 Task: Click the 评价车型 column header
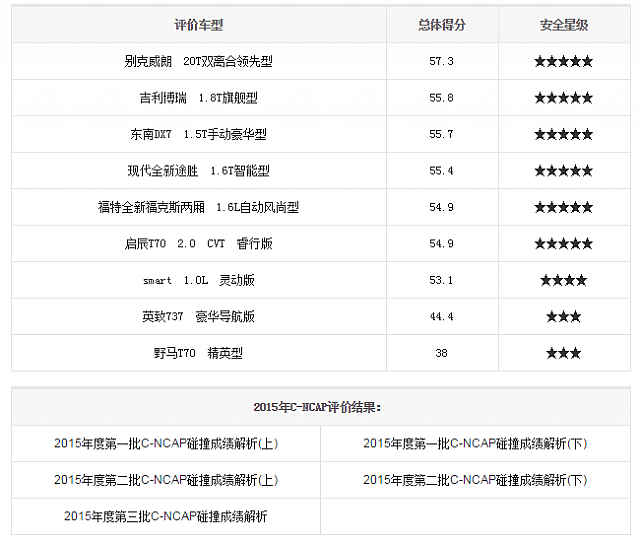click(x=198, y=25)
